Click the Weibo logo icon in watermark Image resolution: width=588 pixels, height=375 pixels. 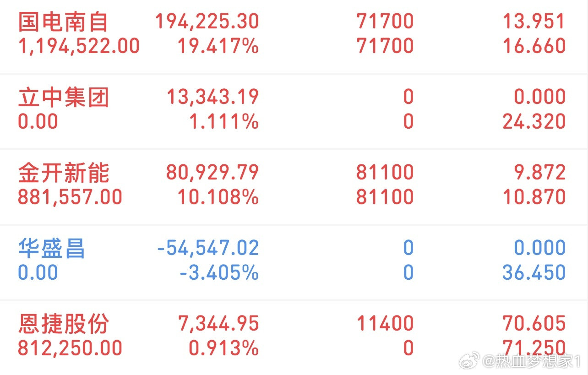[470, 361]
